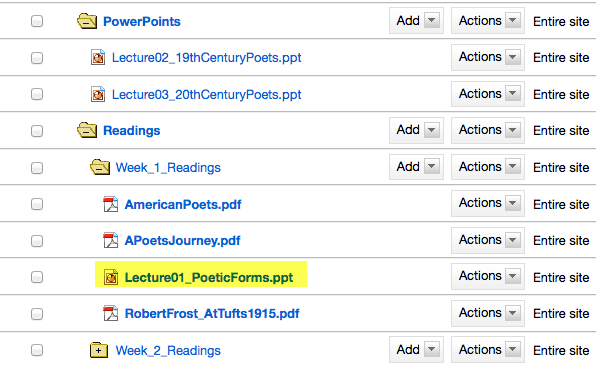
Task: Open the Actions dropdown for APoetsJourney.pdf
Action: [x=488, y=240]
